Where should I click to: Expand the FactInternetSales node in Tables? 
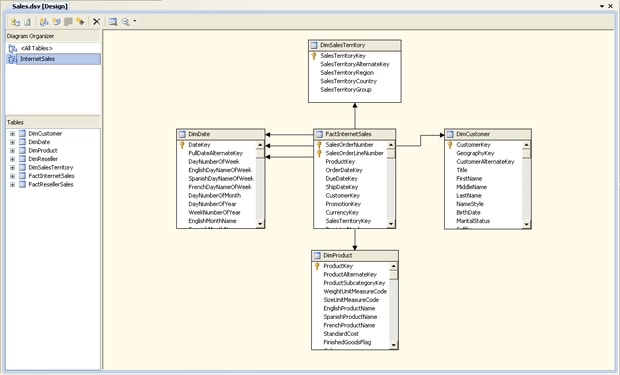coord(12,176)
